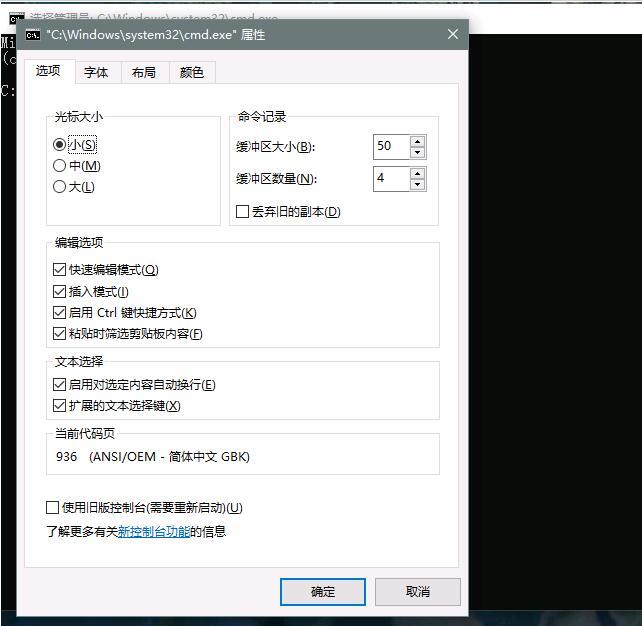Toggle Ctrl key shortcuts (启用 Ctrl 键快捷方式)
The image size is (642, 626).
tap(59, 313)
